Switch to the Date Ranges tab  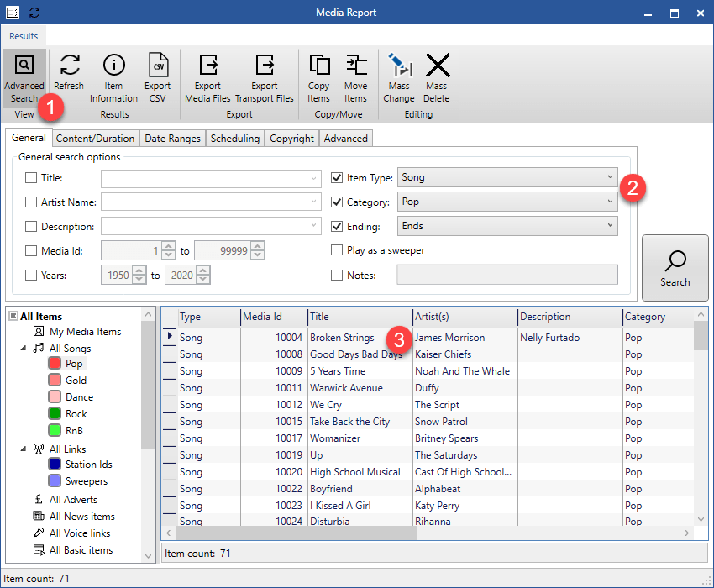[172, 139]
